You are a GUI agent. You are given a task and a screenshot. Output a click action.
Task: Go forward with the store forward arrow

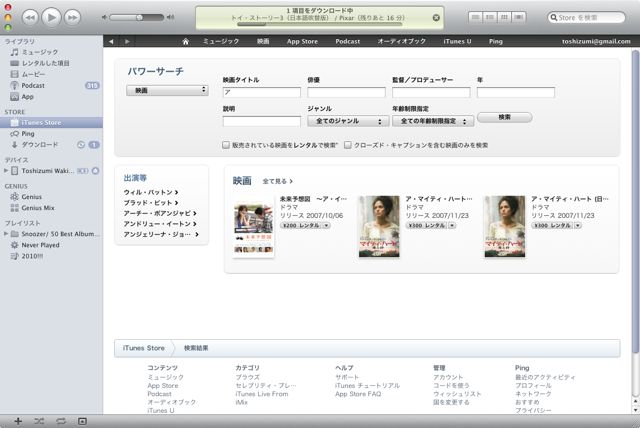(127, 41)
